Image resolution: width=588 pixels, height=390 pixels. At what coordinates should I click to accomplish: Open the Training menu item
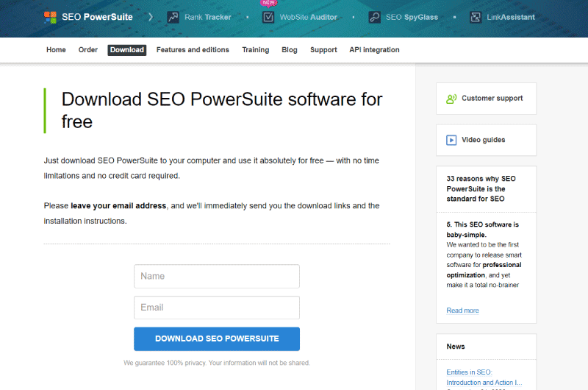click(255, 50)
